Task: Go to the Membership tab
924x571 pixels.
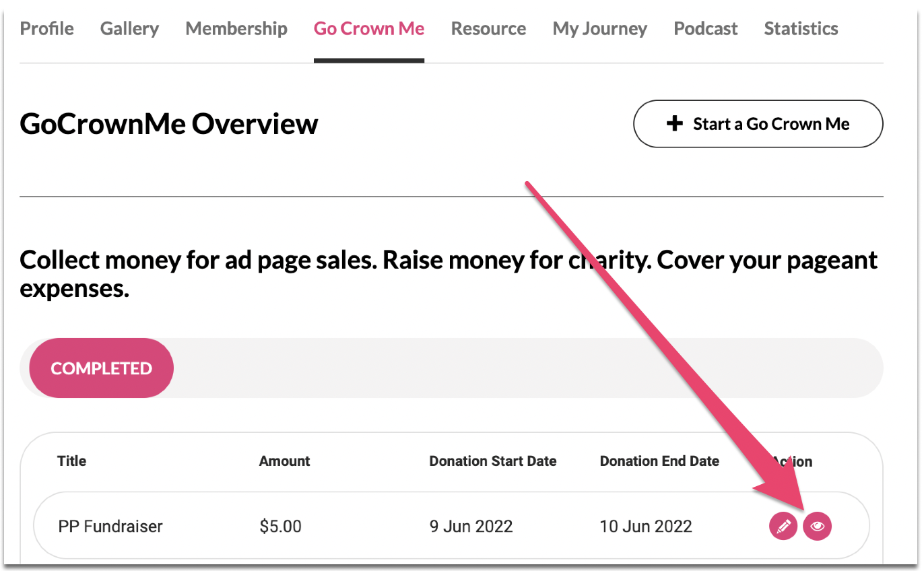Action: [x=236, y=29]
